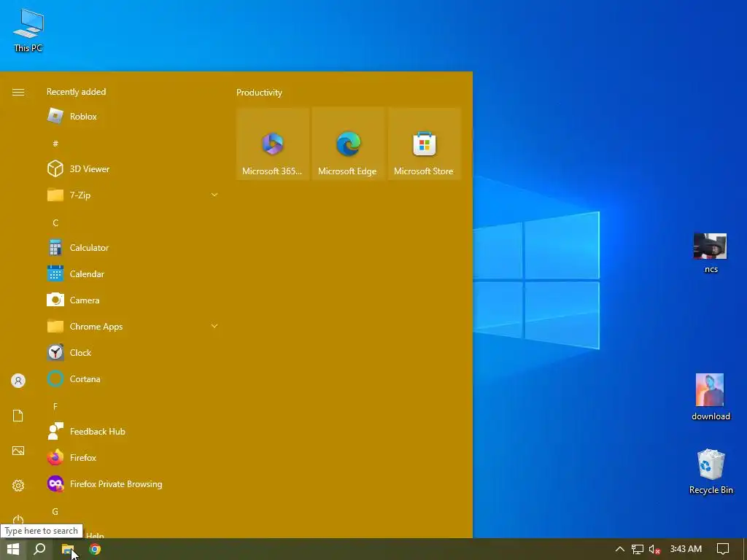
Task: Expand the Start menu hamburger
Action: (18, 93)
